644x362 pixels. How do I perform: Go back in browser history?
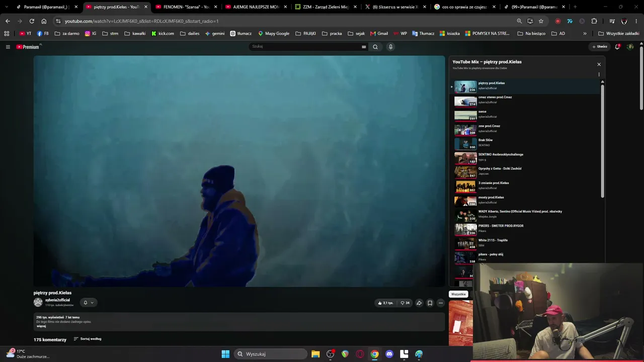[8, 21]
